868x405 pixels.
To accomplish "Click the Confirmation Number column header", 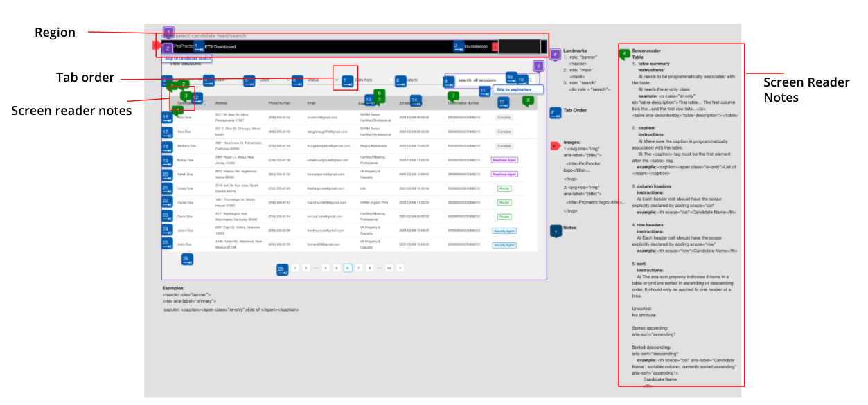I will 464,102.
